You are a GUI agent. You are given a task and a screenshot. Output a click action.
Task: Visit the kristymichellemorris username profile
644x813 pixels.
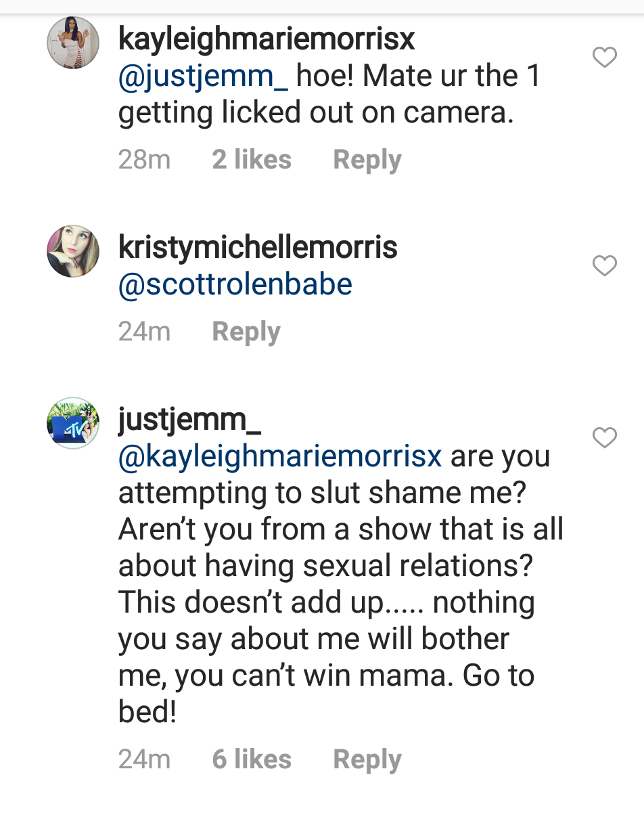[258, 248]
